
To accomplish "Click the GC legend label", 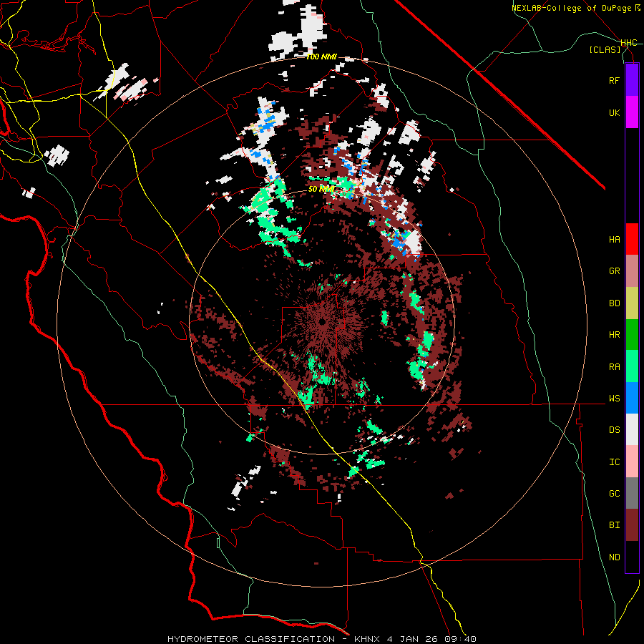I will [614, 494].
